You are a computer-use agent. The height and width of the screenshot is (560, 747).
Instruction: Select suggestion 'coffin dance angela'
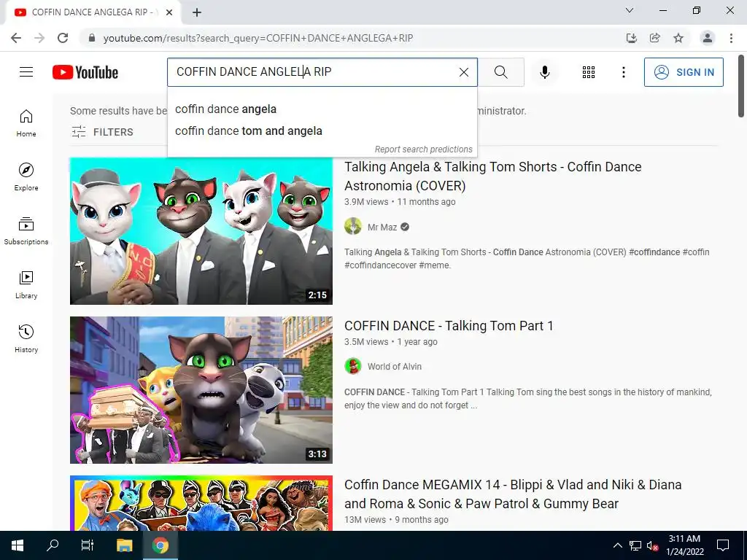point(322,109)
